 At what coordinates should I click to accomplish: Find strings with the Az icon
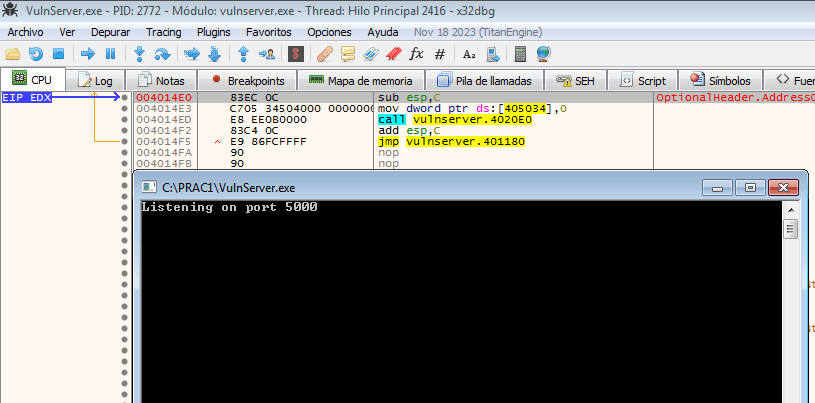pos(469,54)
